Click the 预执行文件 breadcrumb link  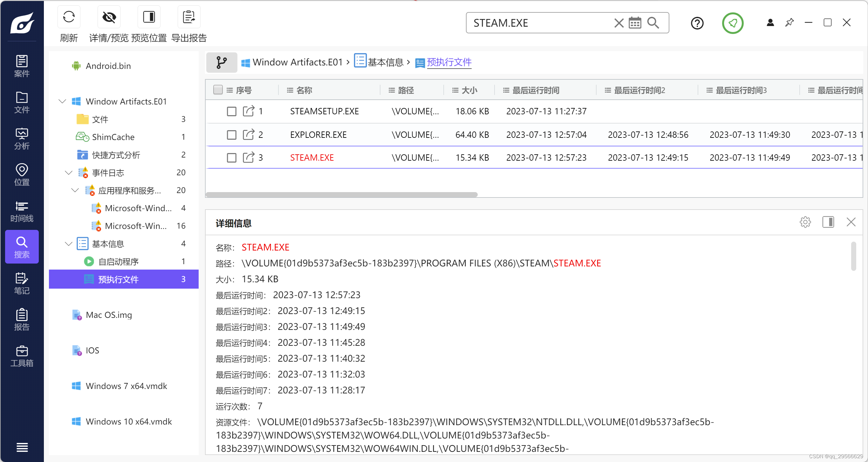[x=449, y=62]
